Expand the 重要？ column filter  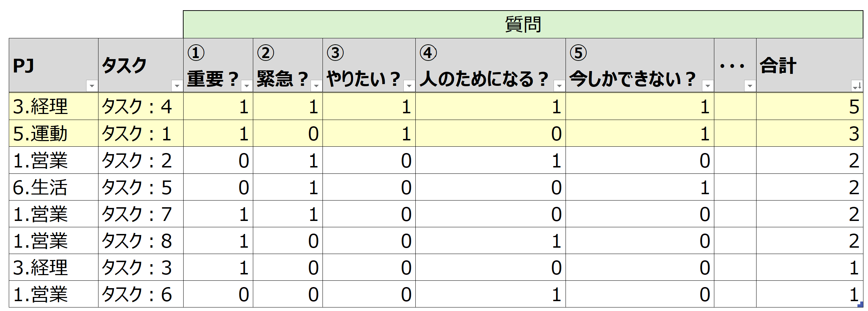click(247, 85)
